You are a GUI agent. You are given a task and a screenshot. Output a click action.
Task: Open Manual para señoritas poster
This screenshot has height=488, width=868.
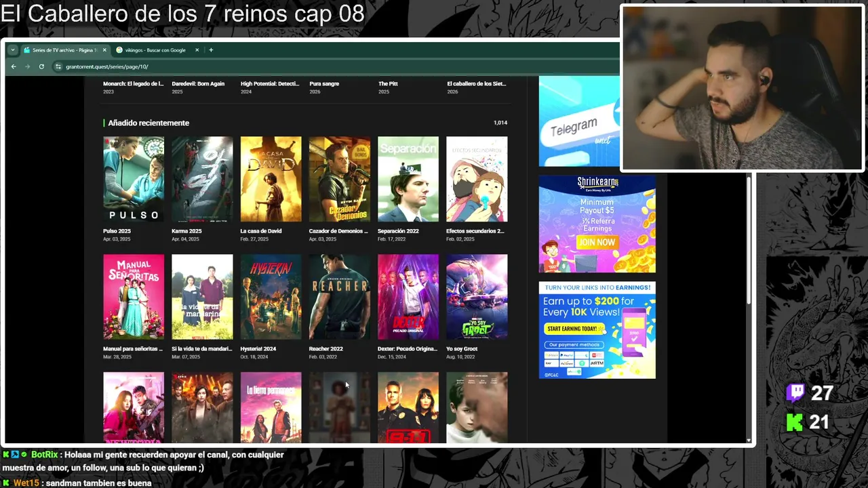[x=134, y=297]
